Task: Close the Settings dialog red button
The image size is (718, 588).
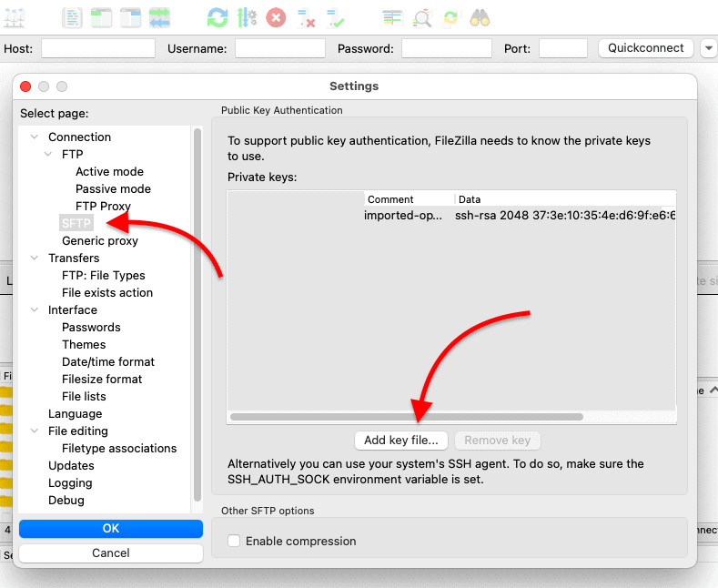Action: point(25,86)
